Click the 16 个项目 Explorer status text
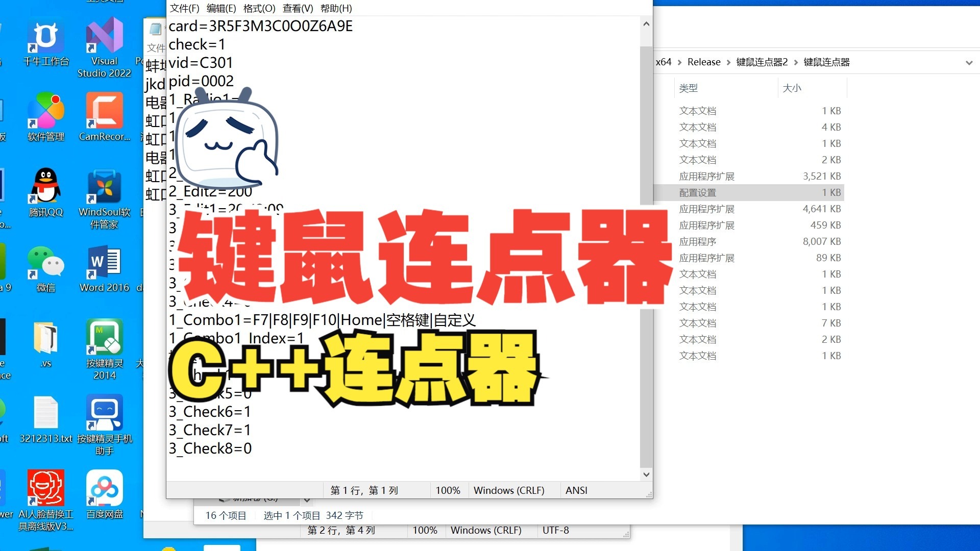This screenshot has width=980, height=551. click(x=226, y=516)
